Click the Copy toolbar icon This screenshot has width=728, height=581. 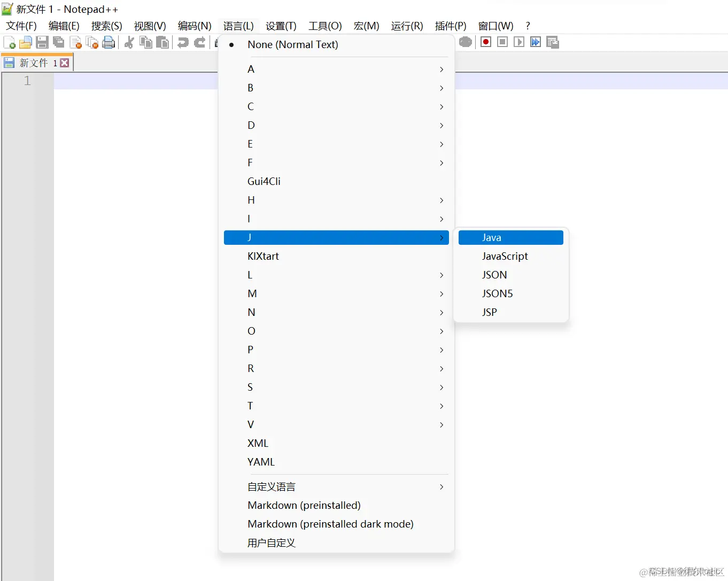click(145, 42)
